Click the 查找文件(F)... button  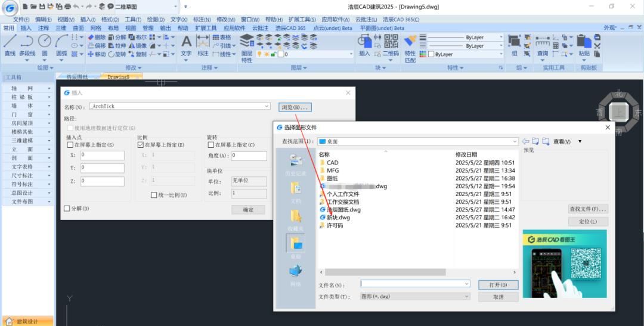(x=587, y=209)
